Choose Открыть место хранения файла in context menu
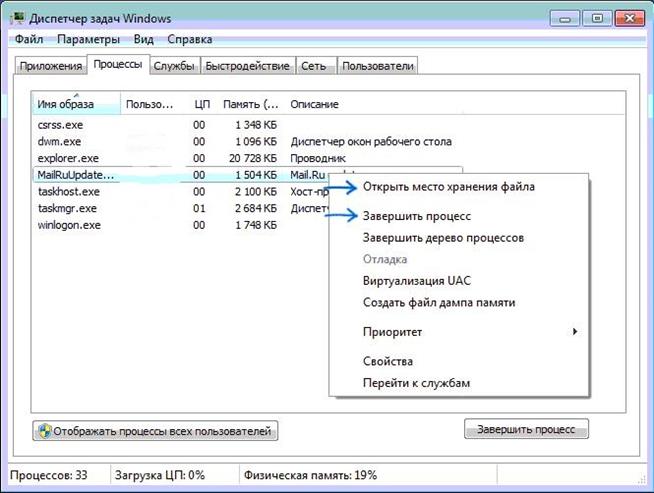 pyautogui.click(x=448, y=186)
